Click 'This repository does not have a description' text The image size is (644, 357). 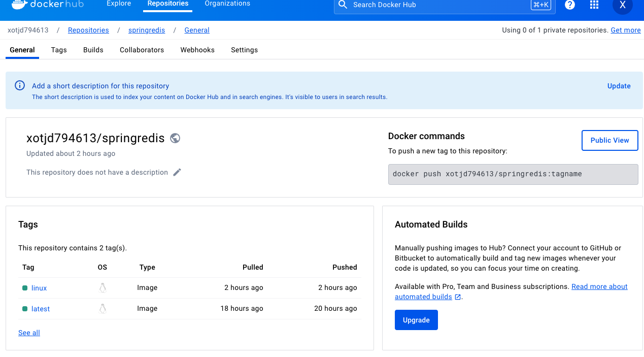coord(97,172)
